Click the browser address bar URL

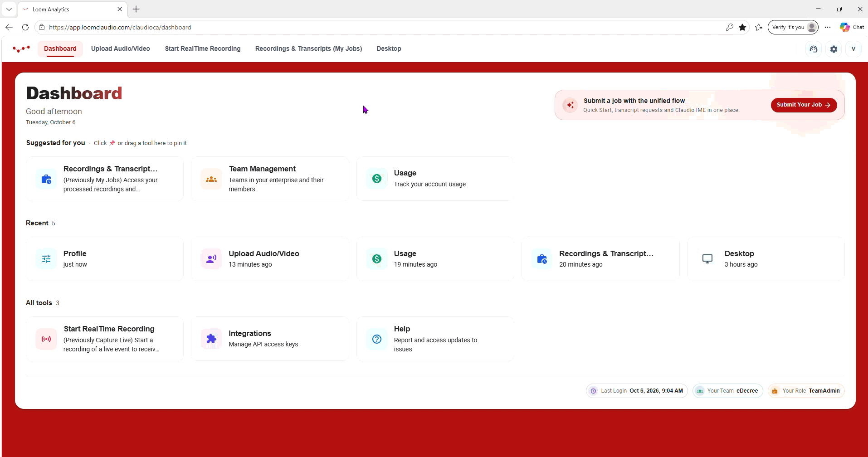point(120,27)
